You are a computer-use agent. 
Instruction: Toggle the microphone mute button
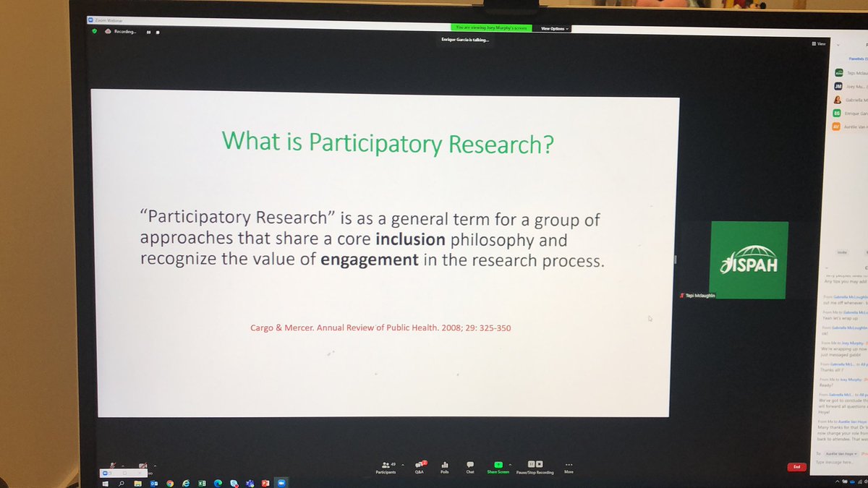point(112,466)
